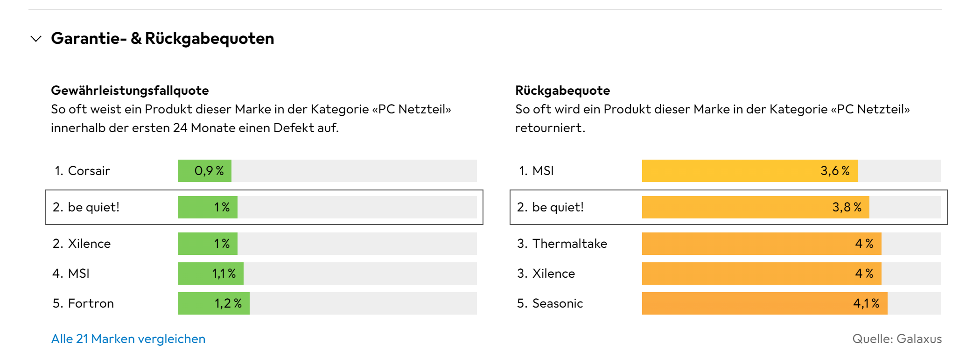The image size is (980, 358).
Task: Click Xilence's green 1 % warranty bar
Action: pyautogui.click(x=208, y=244)
